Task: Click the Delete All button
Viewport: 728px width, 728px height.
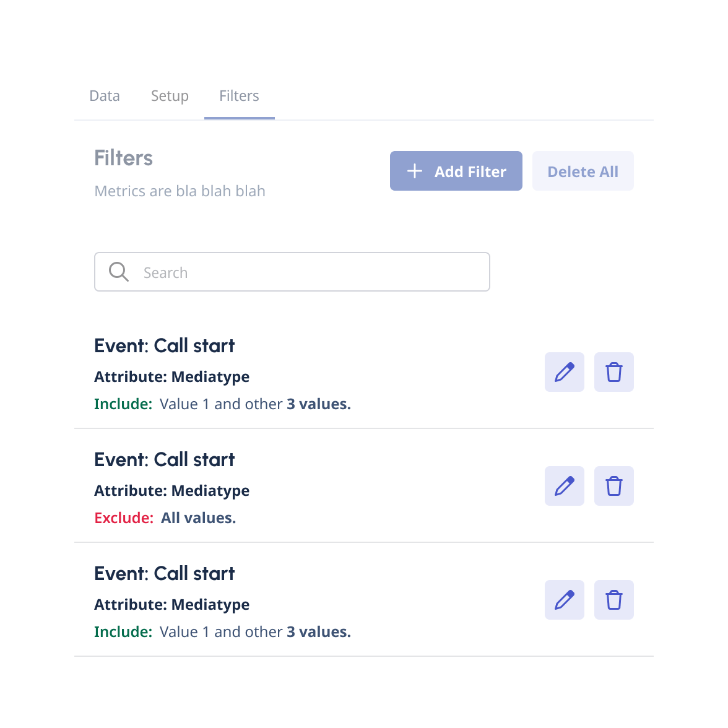Action: (583, 171)
